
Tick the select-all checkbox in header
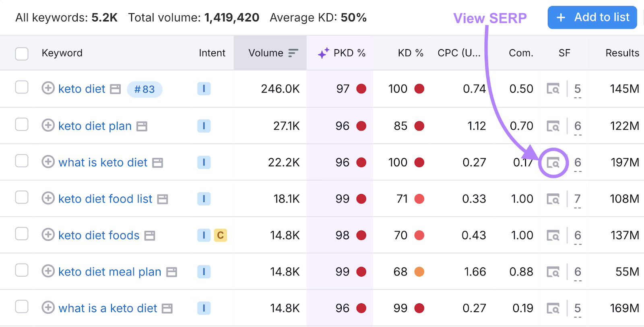click(22, 54)
